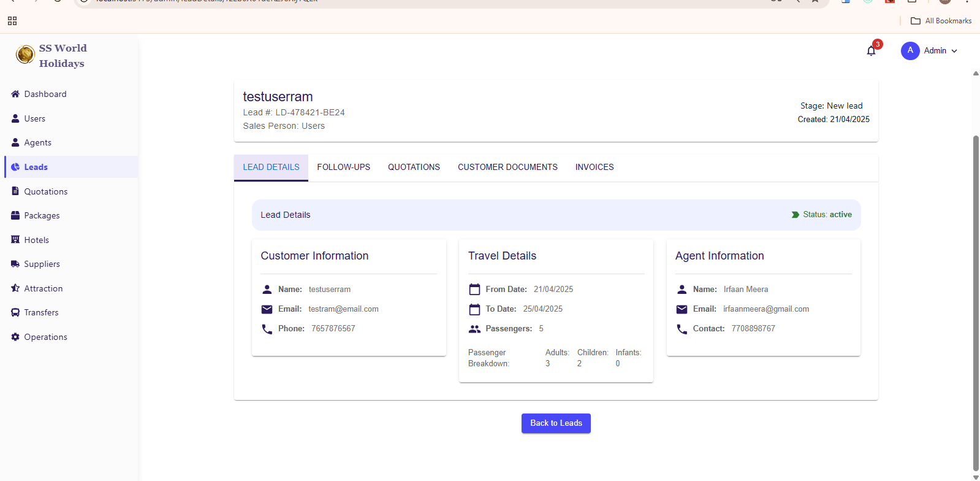Navigate to Agents in the sidebar

37,142
